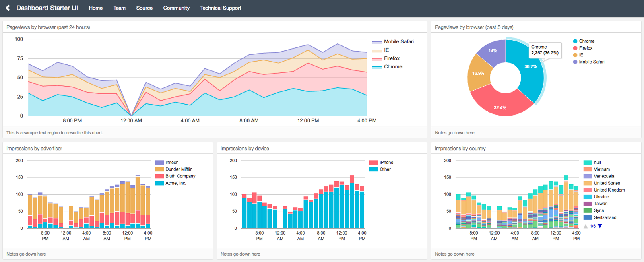This screenshot has width=644, height=262.
Task: Click IE's orange circle marker in pie legend
Action: tap(575, 55)
